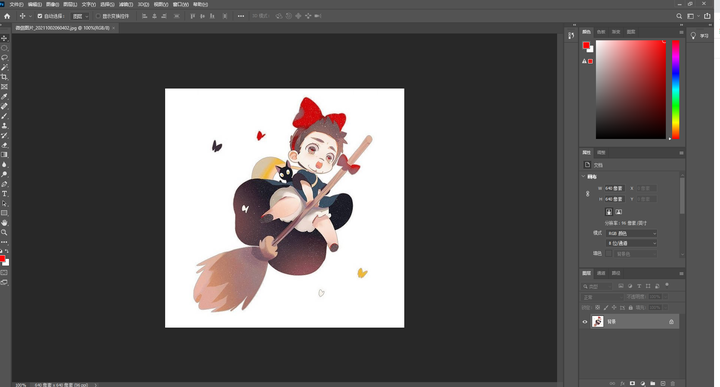Open the workspace switcher dropdown
Screen dimensions: 720x387
(x=692, y=16)
